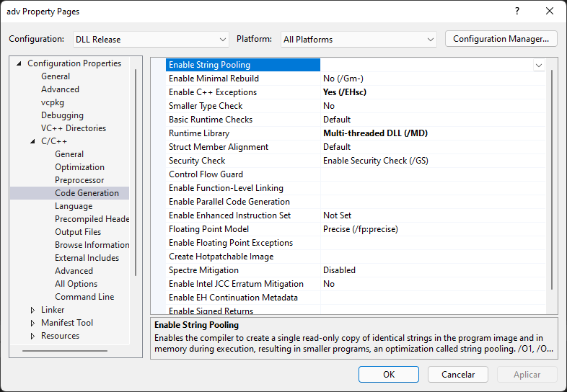Select the Runtime Library property
The width and height of the screenshot is (567, 392).
pos(199,133)
